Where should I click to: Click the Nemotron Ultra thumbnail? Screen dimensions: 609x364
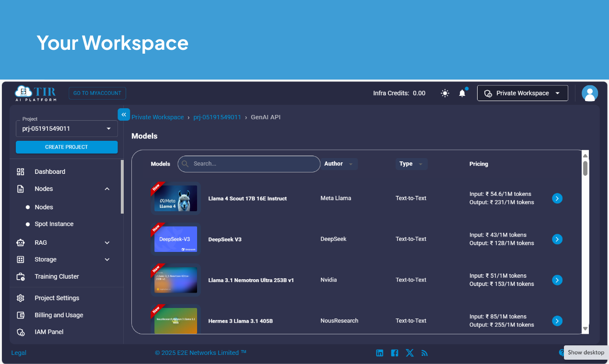[176, 280]
